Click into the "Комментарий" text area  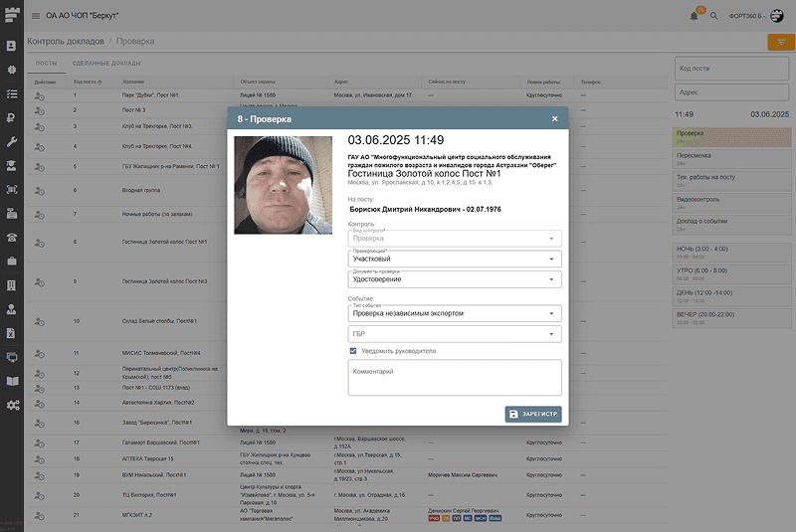pos(454,378)
